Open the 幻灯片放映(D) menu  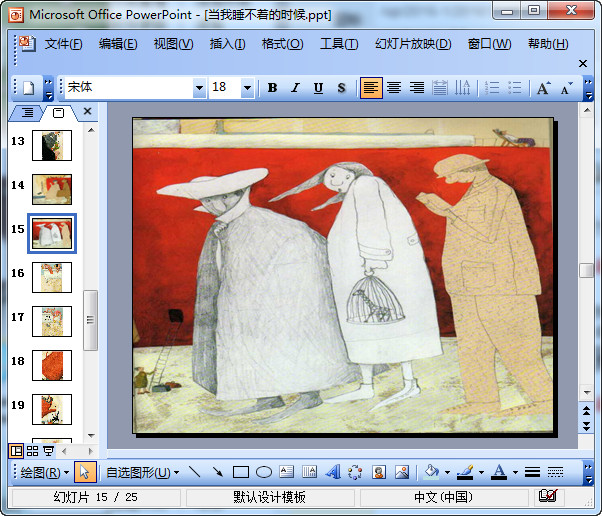click(x=413, y=44)
